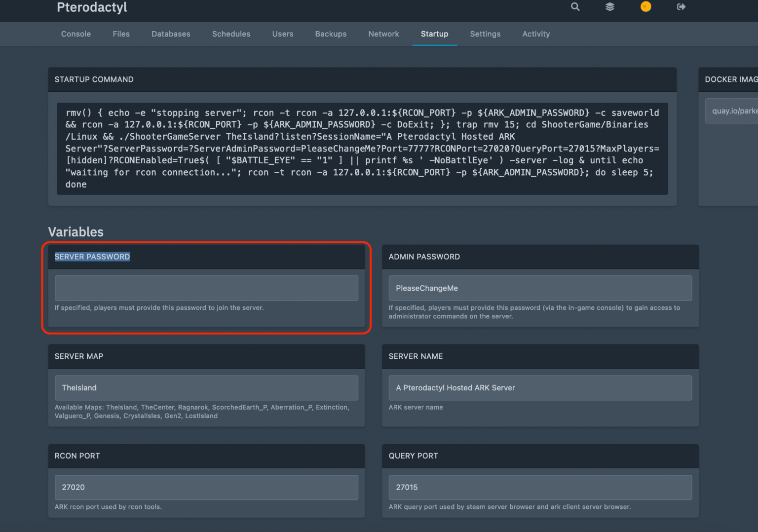Navigate to the Backups tab

coord(331,34)
